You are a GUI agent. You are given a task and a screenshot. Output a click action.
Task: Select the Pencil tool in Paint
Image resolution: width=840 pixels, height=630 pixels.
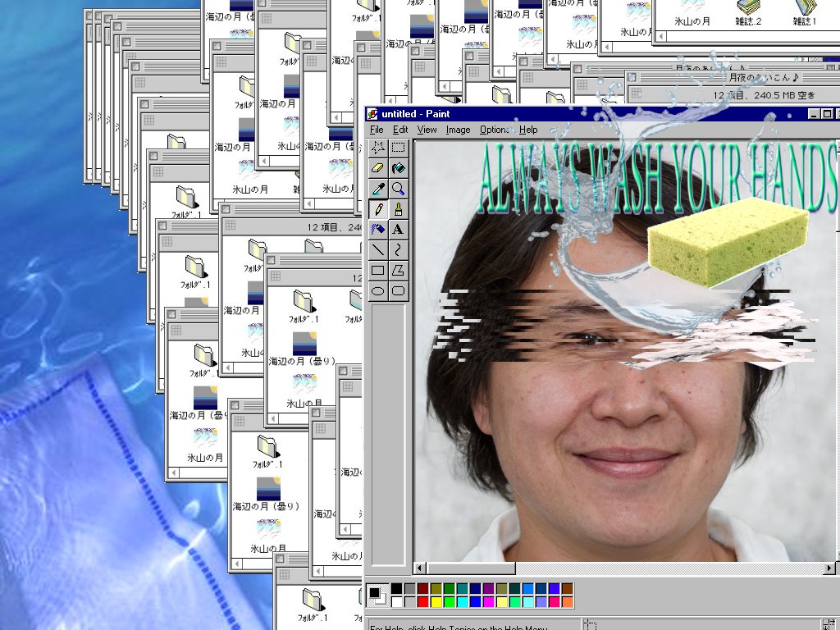coord(377,209)
